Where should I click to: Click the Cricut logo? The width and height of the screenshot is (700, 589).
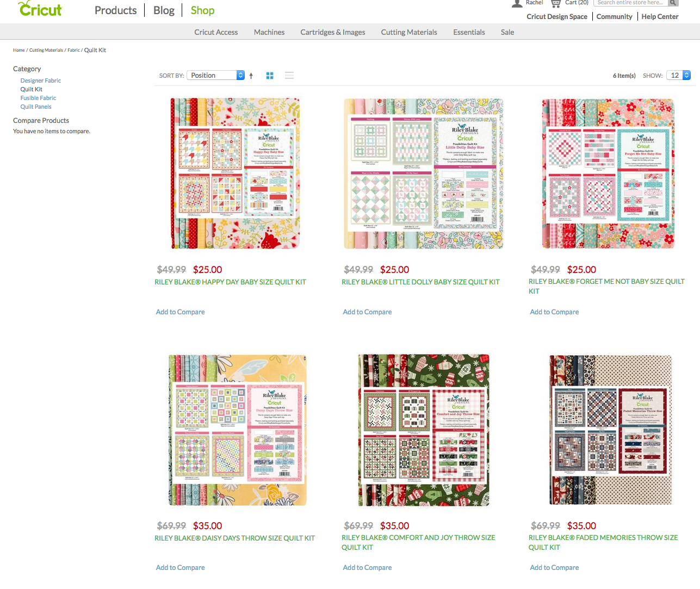point(40,9)
